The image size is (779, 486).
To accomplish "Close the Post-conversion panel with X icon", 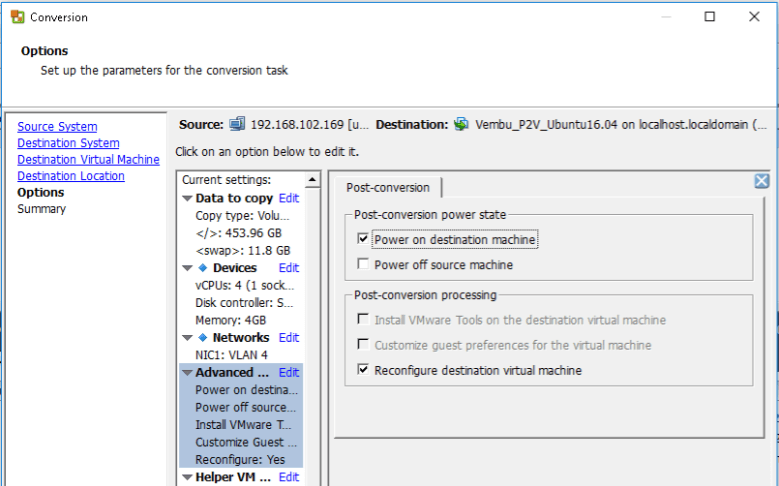I will [762, 181].
